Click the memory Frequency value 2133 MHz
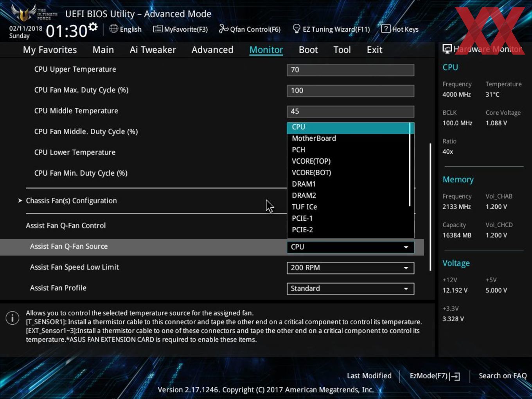This screenshot has height=399, width=532. click(x=457, y=207)
